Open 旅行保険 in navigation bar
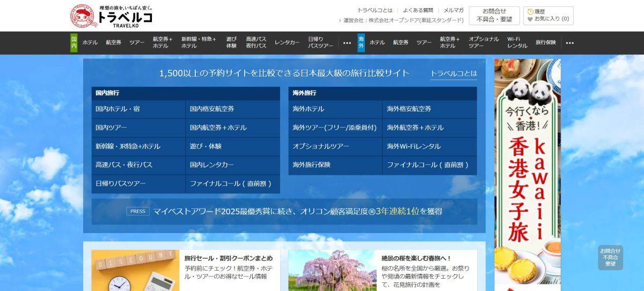The width and height of the screenshot is (644, 291). click(546, 42)
